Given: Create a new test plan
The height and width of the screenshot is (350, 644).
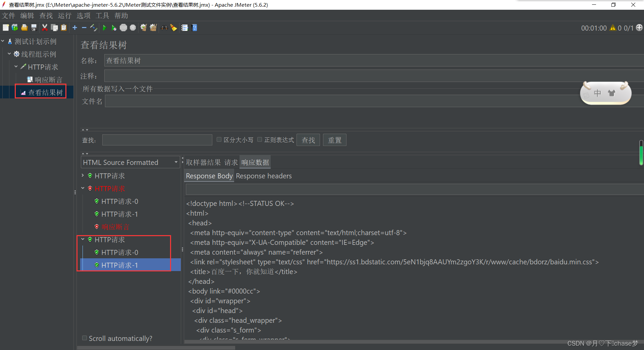Looking at the screenshot, I should 6,28.
